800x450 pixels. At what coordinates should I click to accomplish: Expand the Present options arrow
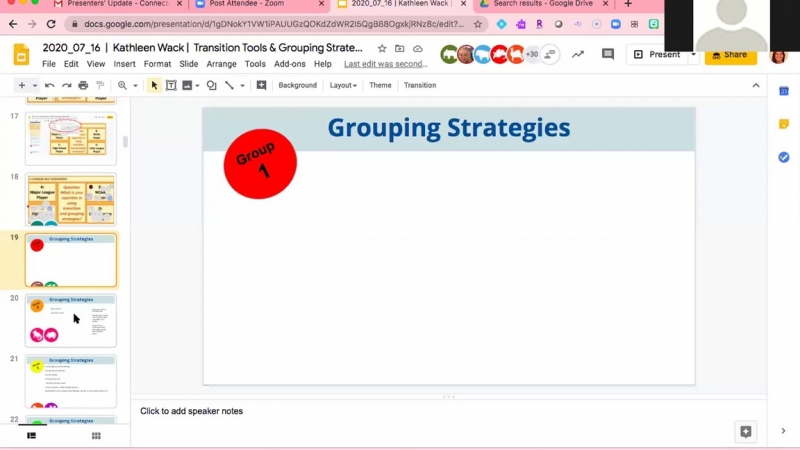(x=692, y=55)
